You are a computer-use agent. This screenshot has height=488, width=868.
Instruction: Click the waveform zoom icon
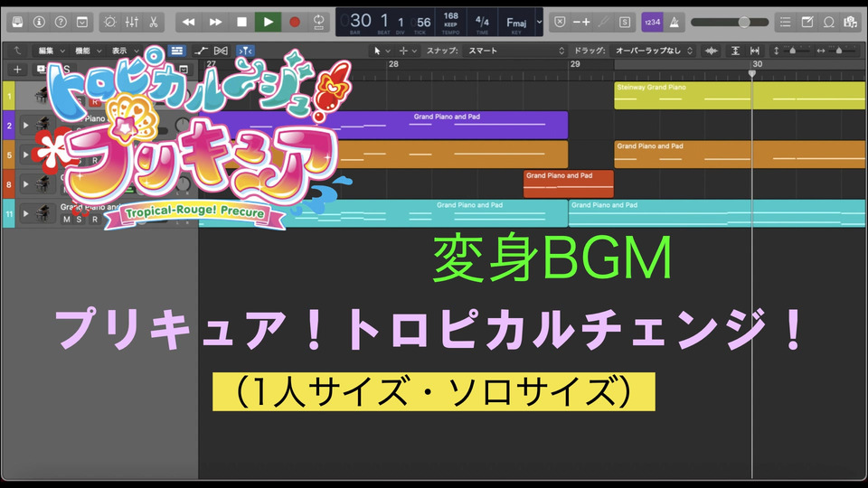[712, 51]
